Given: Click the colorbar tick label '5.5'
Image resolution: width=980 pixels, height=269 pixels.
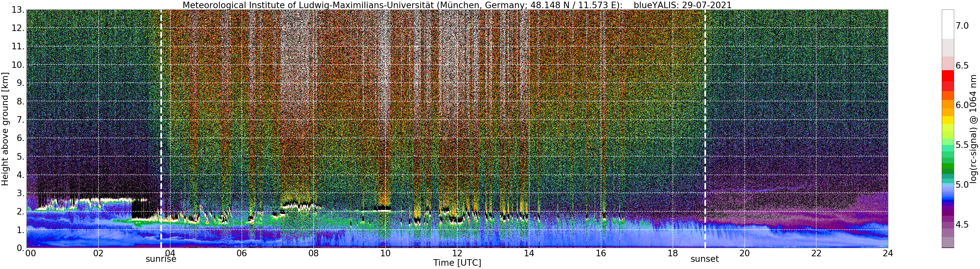Looking at the screenshot, I should click(962, 145).
